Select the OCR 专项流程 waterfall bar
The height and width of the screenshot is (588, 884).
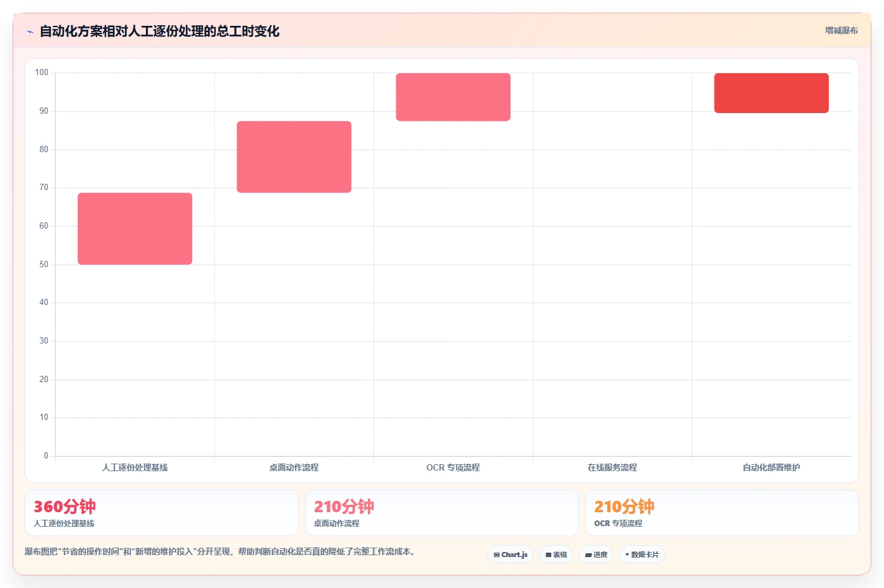(x=453, y=97)
